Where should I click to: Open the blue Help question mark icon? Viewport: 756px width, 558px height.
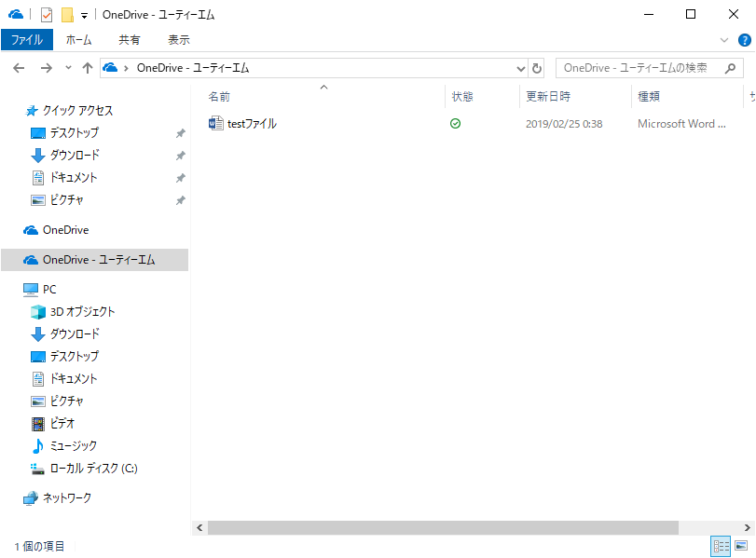tap(745, 40)
